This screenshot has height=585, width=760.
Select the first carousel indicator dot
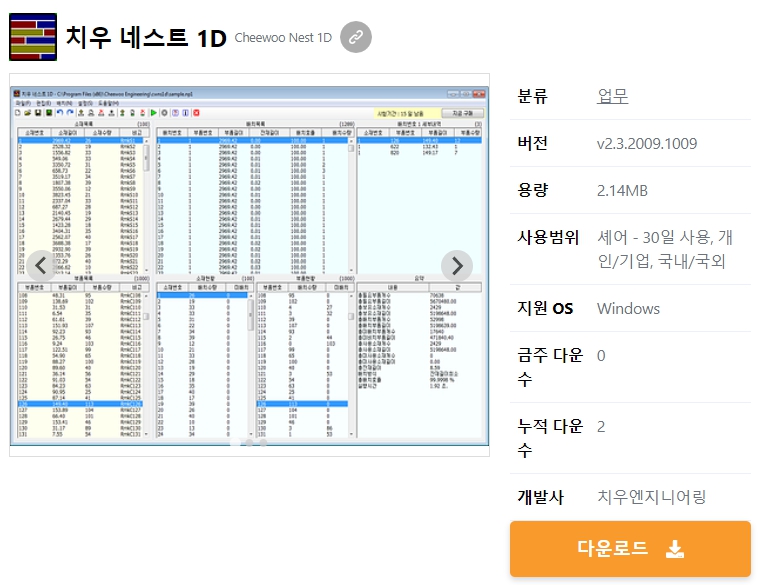pos(235,442)
